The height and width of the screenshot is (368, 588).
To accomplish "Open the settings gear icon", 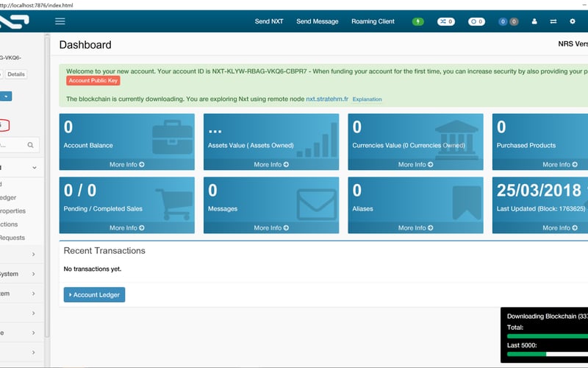I will click(573, 21).
